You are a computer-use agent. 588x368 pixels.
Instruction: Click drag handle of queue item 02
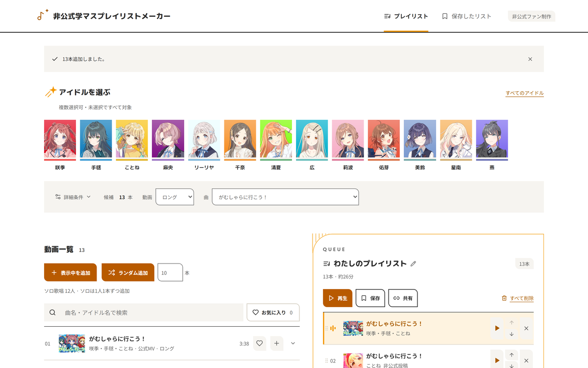(x=326, y=361)
